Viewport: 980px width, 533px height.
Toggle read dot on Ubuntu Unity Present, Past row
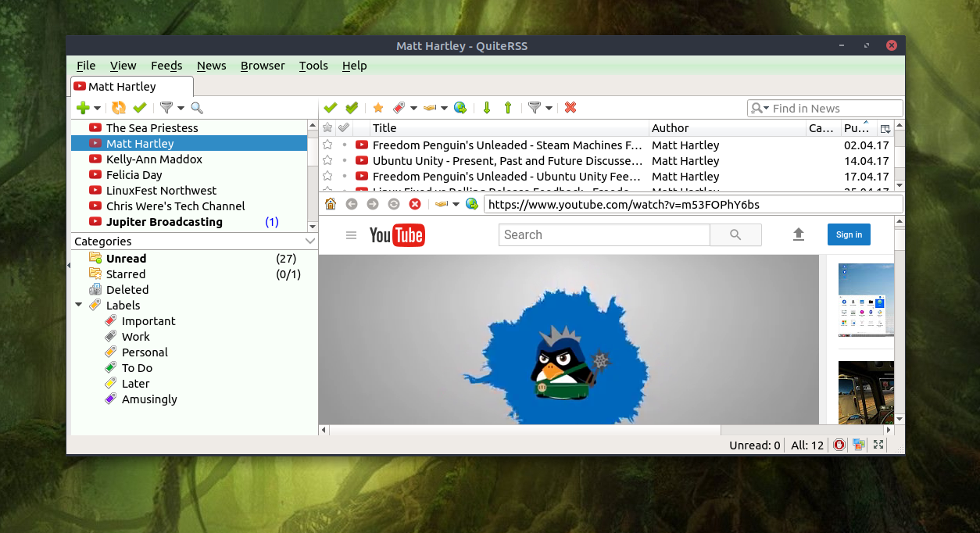[345, 160]
